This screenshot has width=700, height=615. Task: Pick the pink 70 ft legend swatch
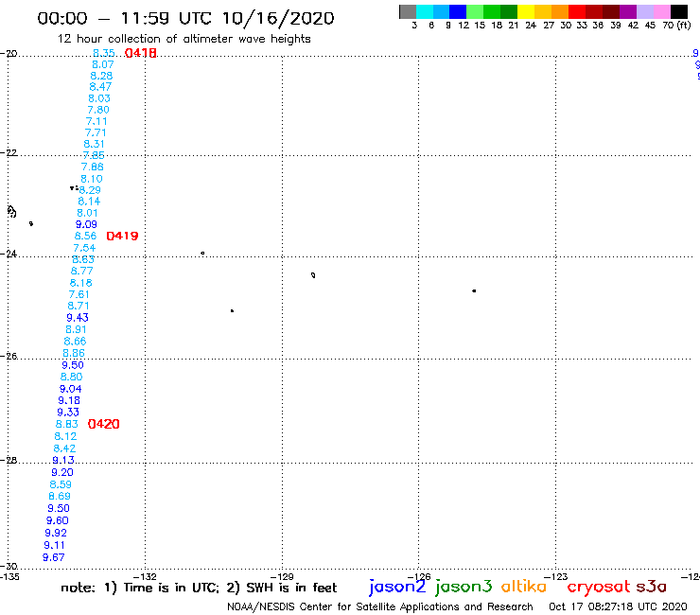pos(662,11)
